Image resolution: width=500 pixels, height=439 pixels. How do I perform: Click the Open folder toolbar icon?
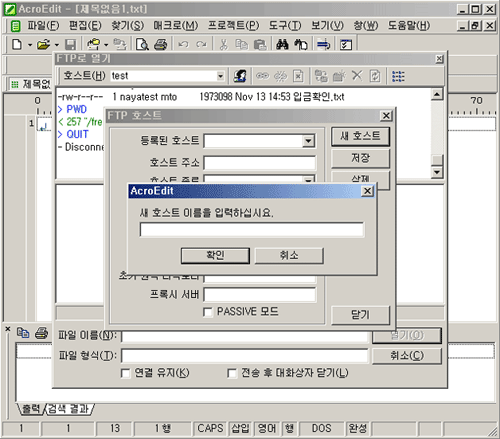pos(43,44)
